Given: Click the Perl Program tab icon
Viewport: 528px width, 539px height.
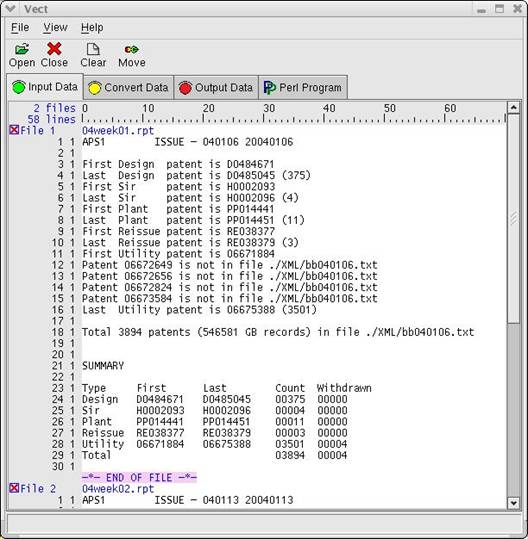Looking at the screenshot, I should coord(269,88).
